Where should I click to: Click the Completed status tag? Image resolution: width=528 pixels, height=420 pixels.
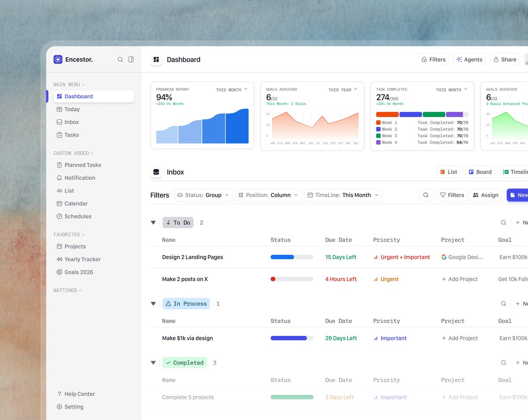click(x=184, y=363)
